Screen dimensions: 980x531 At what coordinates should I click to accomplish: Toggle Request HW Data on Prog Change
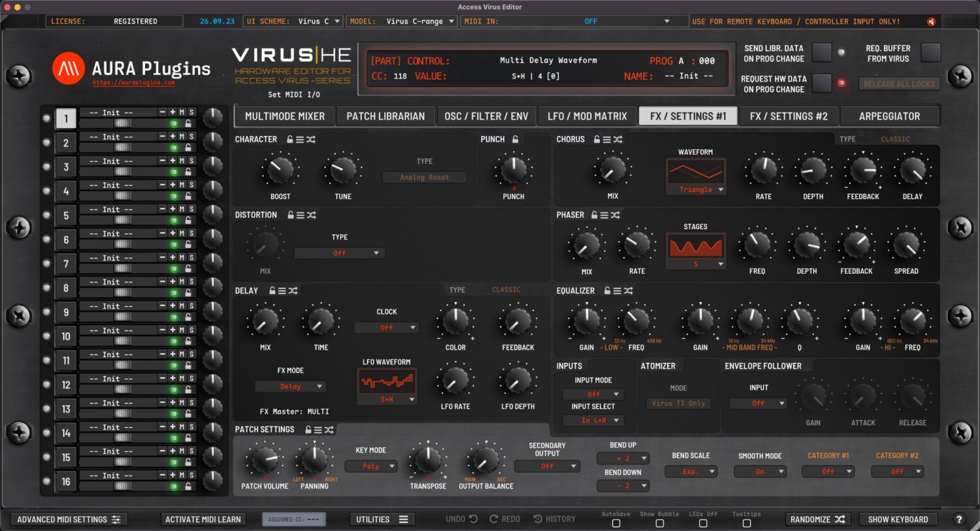(822, 83)
